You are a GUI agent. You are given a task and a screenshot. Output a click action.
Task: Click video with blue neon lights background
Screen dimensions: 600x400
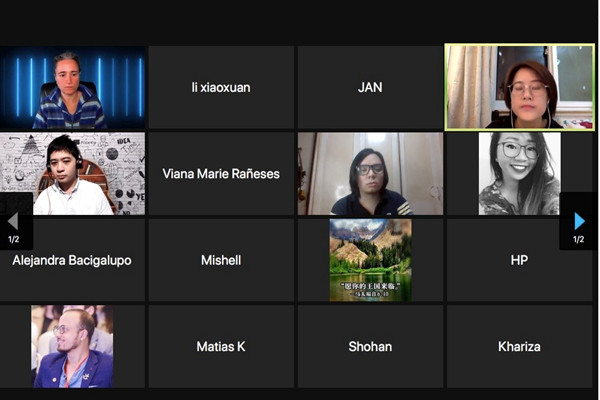pyautogui.click(x=72, y=87)
